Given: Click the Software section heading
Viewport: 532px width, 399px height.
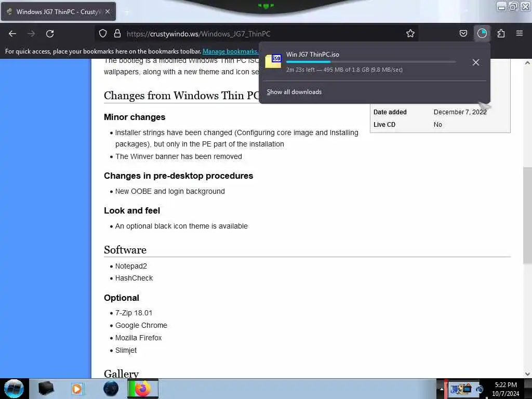Looking at the screenshot, I should (125, 250).
